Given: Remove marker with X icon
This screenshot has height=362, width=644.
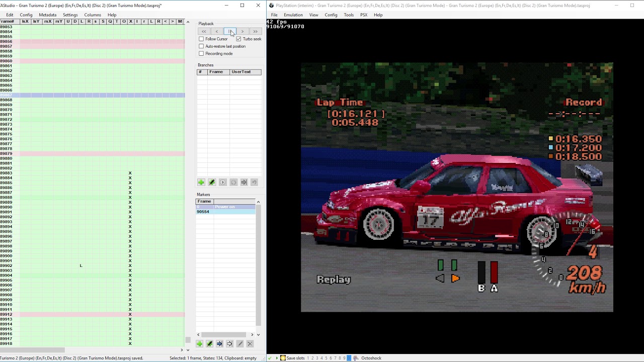Looking at the screenshot, I should (x=250, y=344).
